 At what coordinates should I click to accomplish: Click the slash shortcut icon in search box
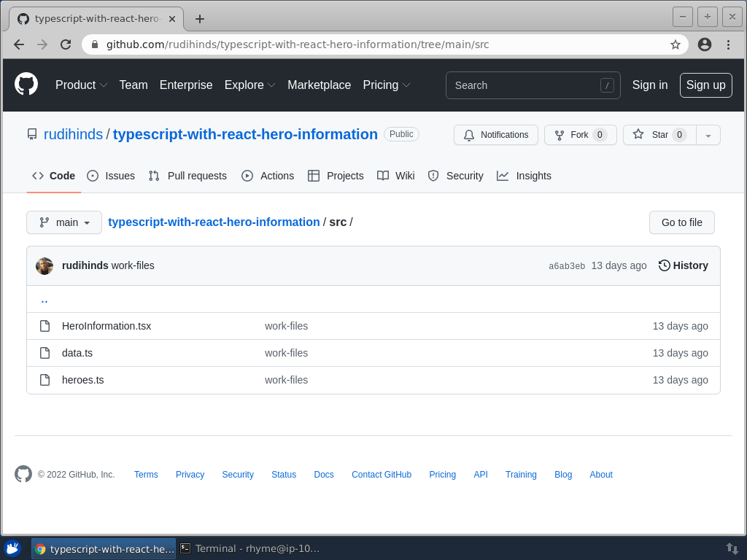tap(607, 85)
